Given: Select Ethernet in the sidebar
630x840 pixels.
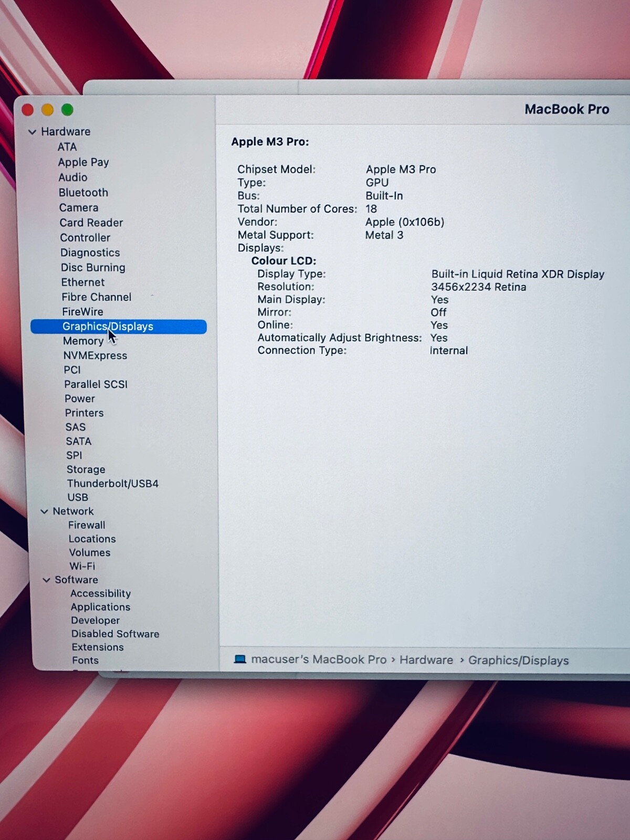Looking at the screenshot, I should point(83,282).
